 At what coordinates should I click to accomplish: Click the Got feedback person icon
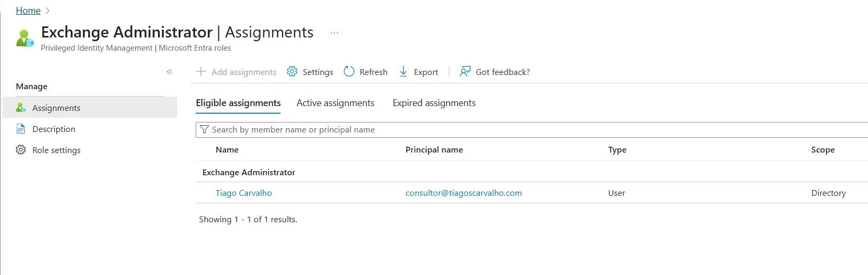pyautogui.click(x=465, y=71)
